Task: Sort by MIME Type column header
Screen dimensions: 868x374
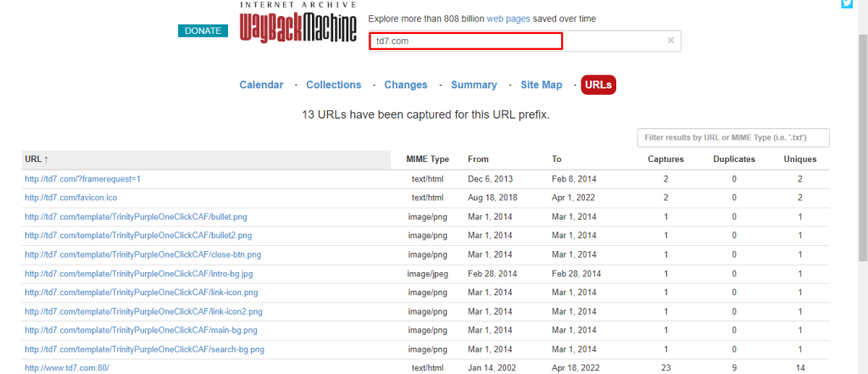Action: (427, 159)
